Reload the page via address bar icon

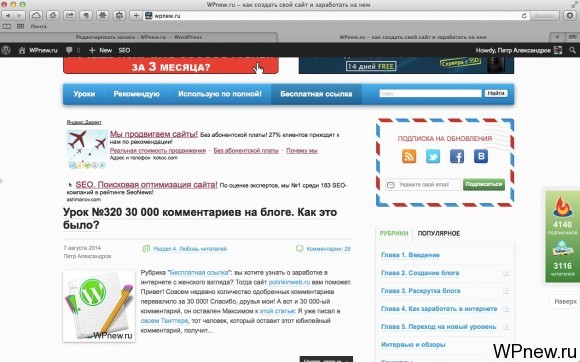(x=524, y=16)
